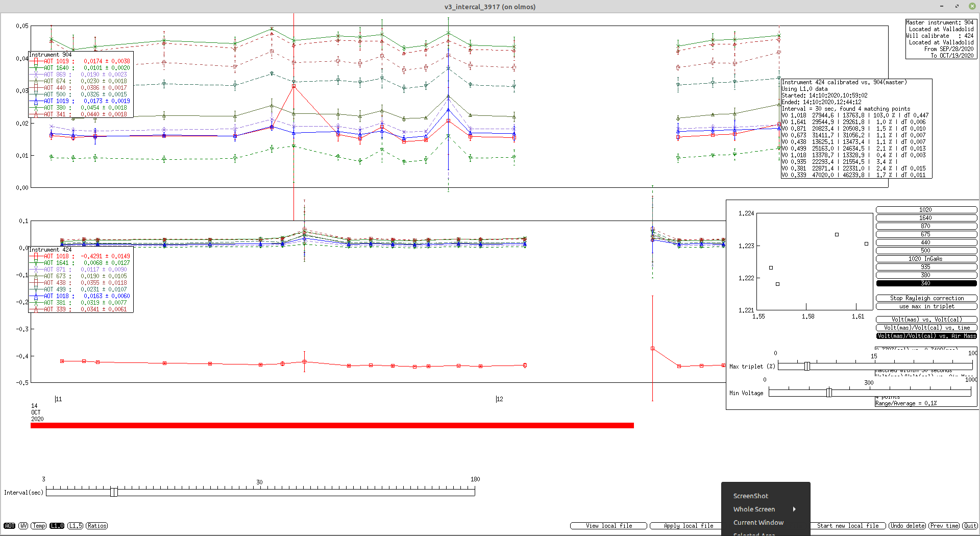Click the 12 hour marker on time axis
Image resolution: width=980 pixels, height=536 pixels.
coord(499,399)
